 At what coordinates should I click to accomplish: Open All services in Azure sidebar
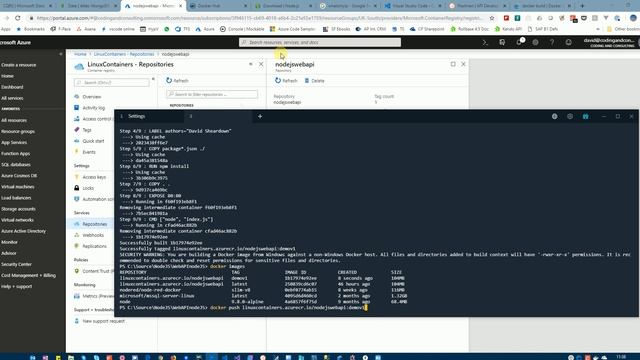point(12,98)
